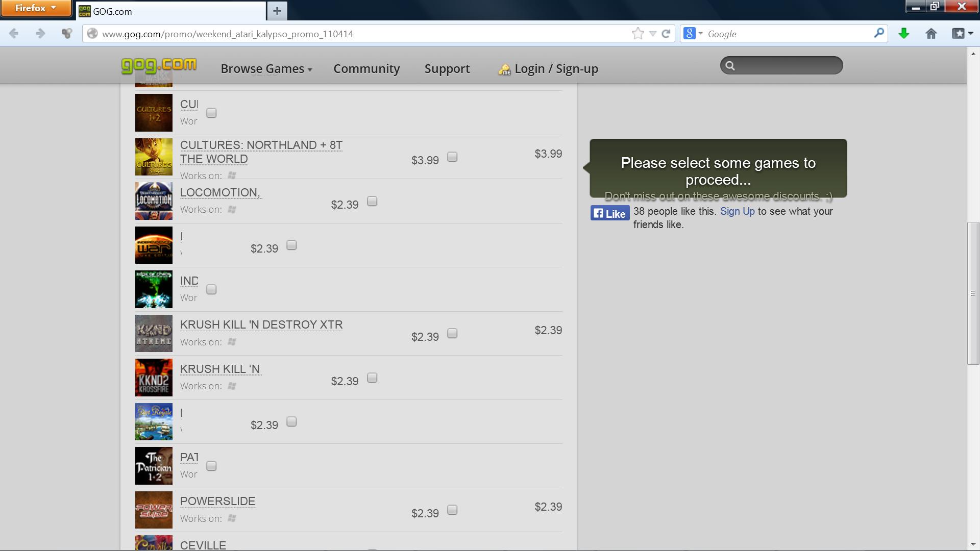Bookmark this page with the star icon
The image size is (980, 551).
(x=638, y=34)
